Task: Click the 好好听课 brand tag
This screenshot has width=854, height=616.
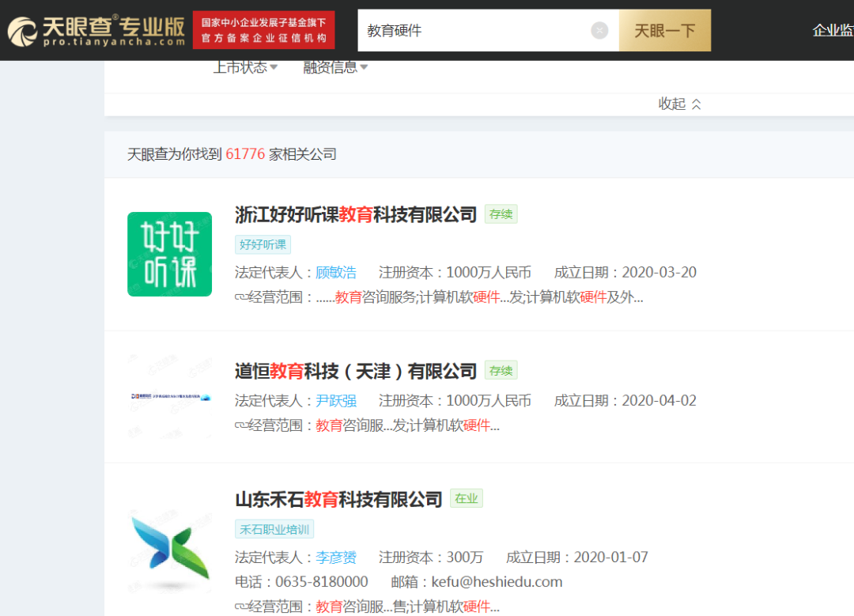Action: click(263, 244)
